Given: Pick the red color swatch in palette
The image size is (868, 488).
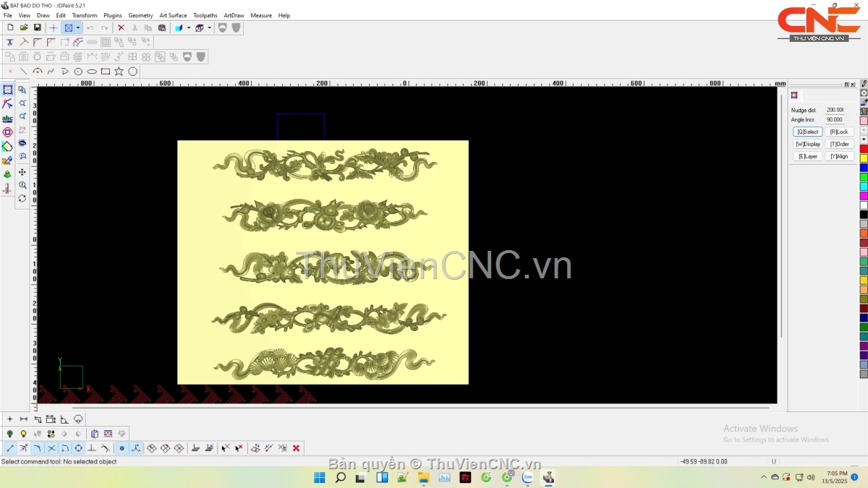Looking at the screenshot, I should point(864,149).
